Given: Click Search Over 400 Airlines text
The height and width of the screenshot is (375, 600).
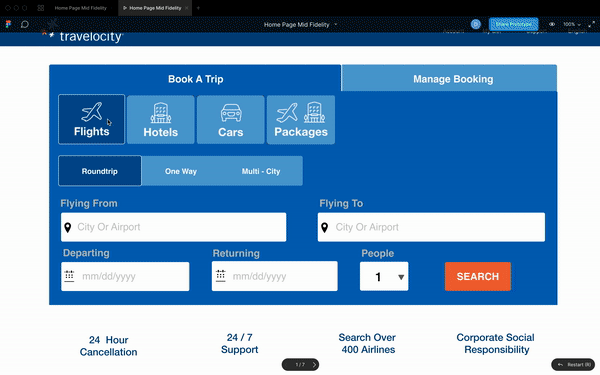Looking at the screenshot, I should pos(367,343).
